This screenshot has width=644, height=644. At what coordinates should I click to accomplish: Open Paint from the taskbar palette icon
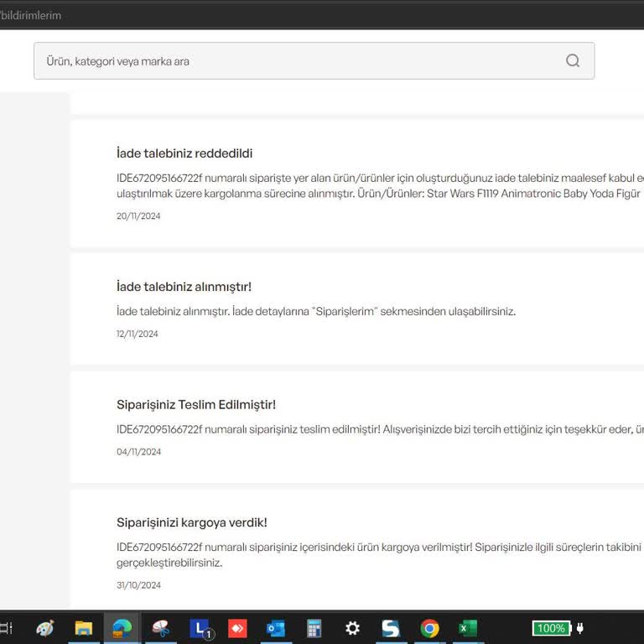pyautogui.click(x=44, y=628)
